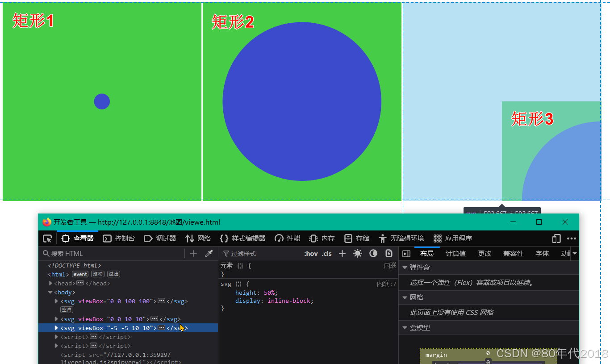Click the large blue circle in 矩形2
Image resolution: width=610 pixels, height=364 pixels.
pyautogui.click(x=302, y=102)
